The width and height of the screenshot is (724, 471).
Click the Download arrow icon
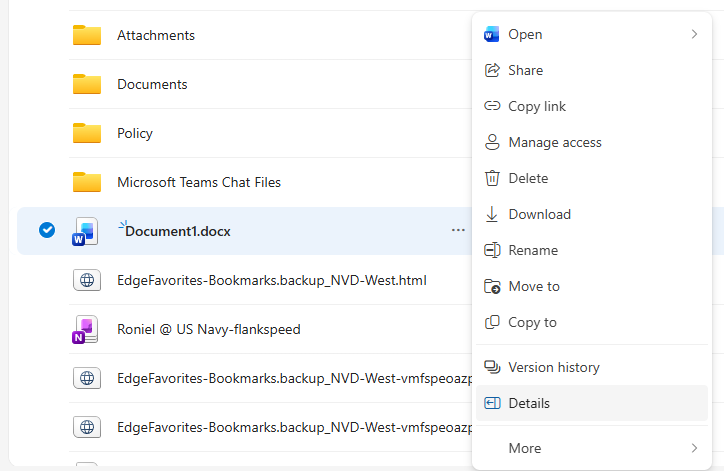click(492, 214)
